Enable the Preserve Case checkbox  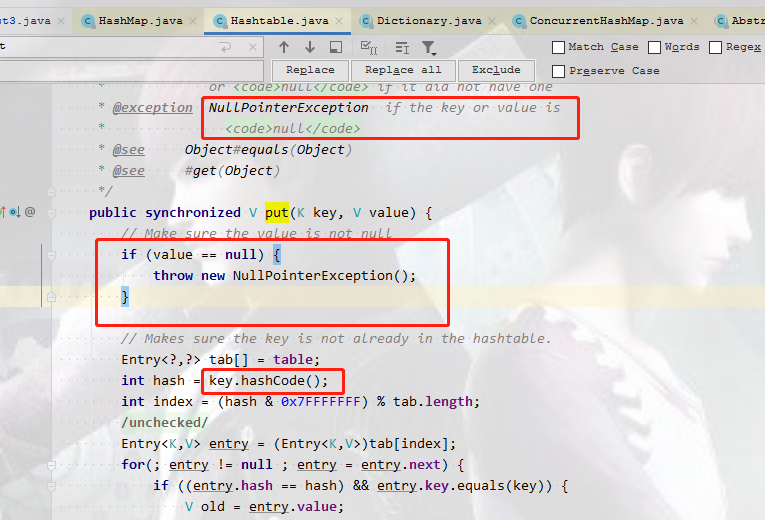pos(558,71)
